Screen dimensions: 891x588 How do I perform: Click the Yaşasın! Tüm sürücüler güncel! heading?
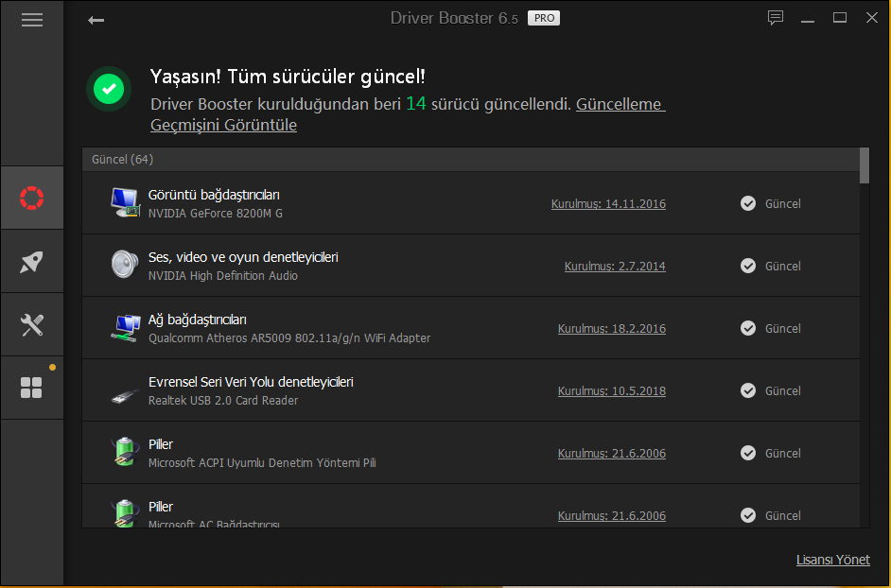(x=288, y=77)
